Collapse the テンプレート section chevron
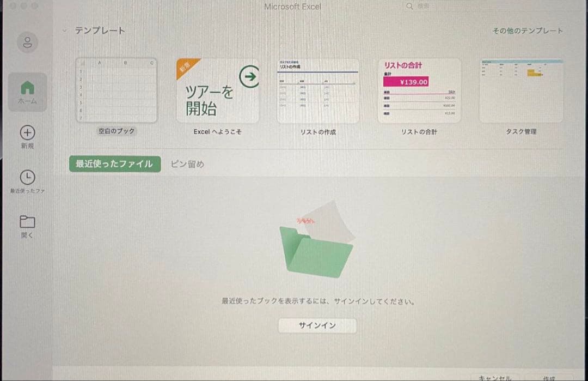 click(x=65, y=31)
